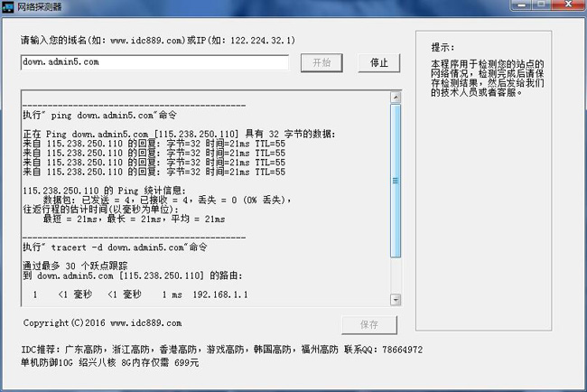The height and width of the screenshot is (392, 587).
Task: Click the IDC推荐 advertisement line
Action: [x=221, y=350]
